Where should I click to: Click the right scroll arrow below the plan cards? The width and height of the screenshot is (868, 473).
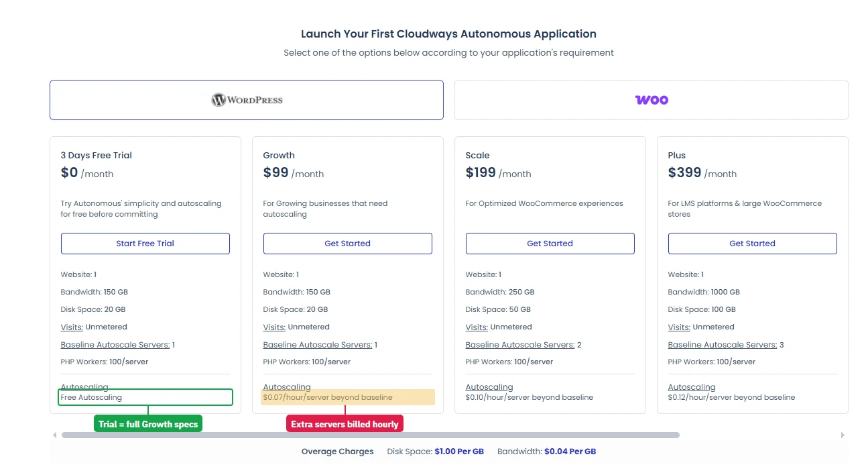click(843, 435)
